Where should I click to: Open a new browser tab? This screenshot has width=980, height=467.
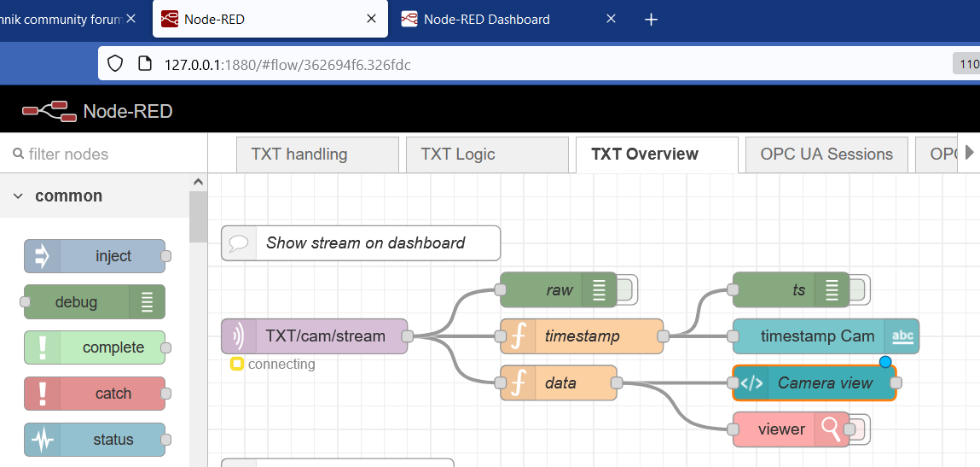click(x=652, y=20)
